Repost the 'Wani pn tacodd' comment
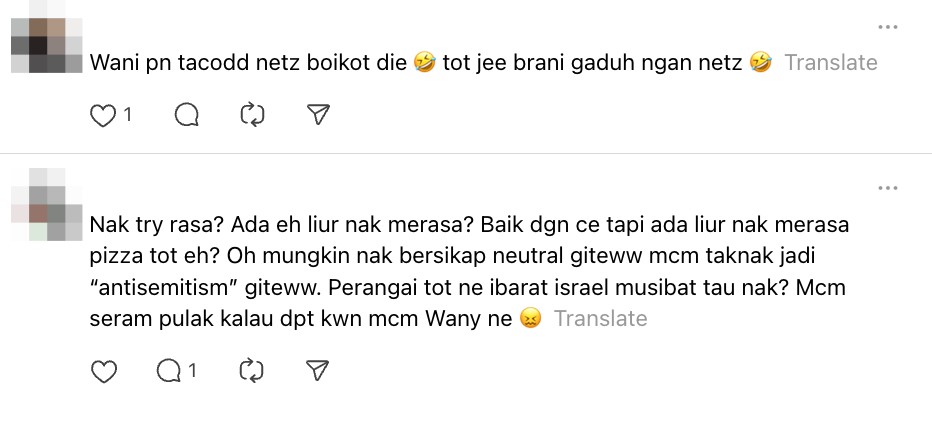This screenshot has height=434, width=932. pos(252,116)
